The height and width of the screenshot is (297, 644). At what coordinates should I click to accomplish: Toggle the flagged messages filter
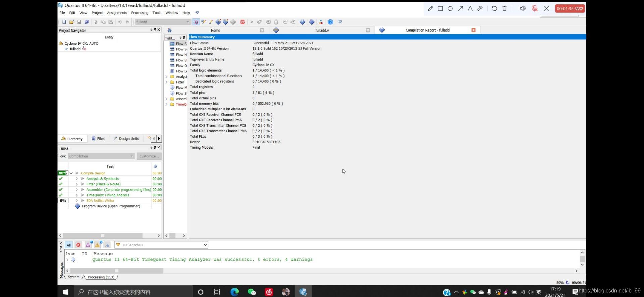point(107,245)
